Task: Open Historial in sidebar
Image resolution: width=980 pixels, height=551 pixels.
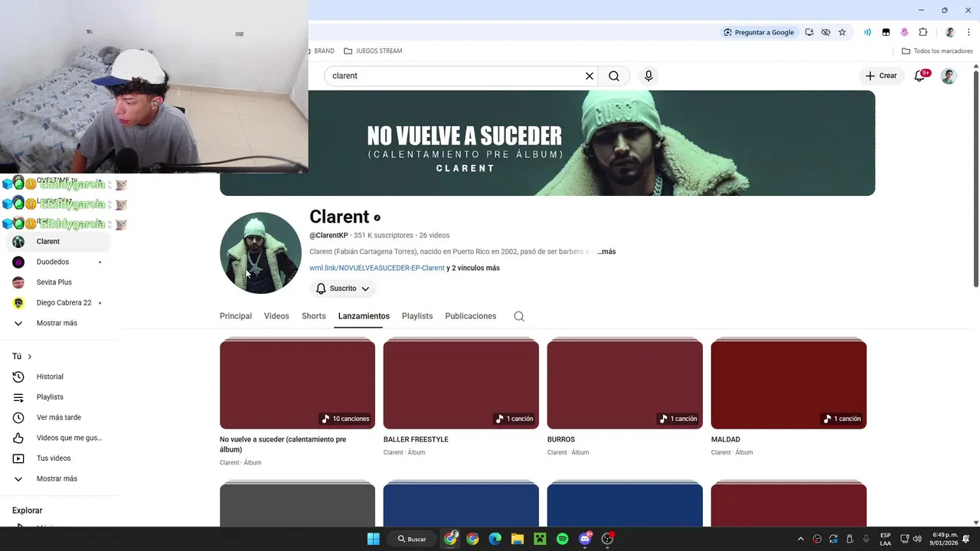Action: point(60,377)
